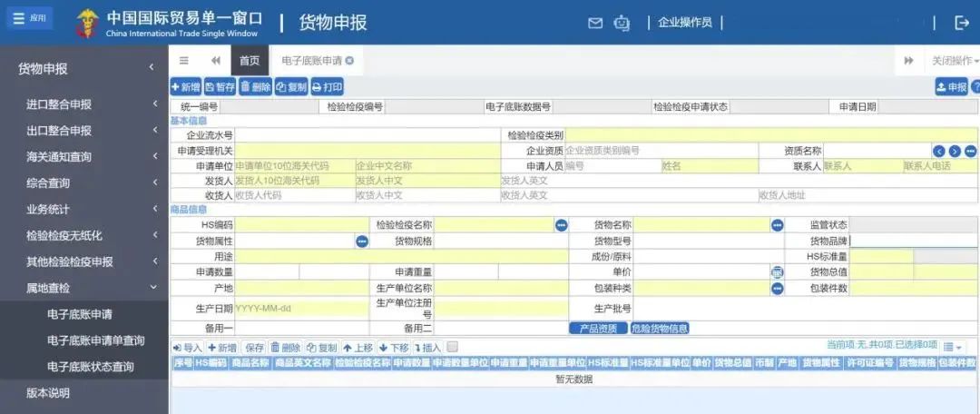Click the 暂存 save draft toolbar button
Image resolution: width=980 pixels, height=414 pixels.
coord(220,87)
